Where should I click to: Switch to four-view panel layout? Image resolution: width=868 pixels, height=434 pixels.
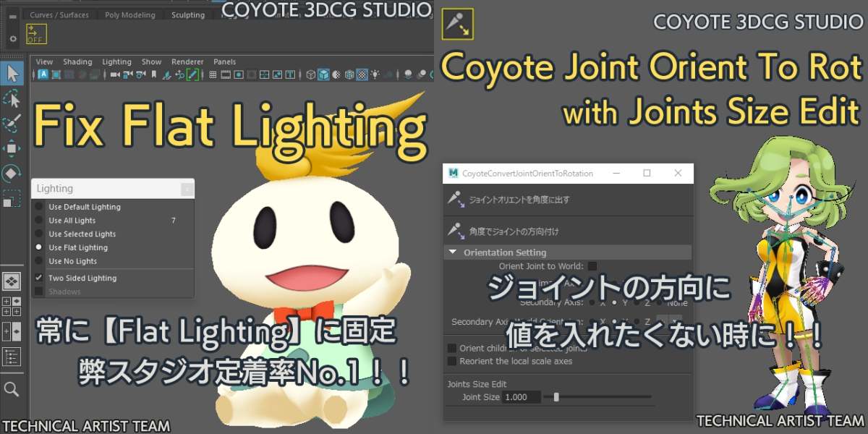pyautogui.click(x=12, y=307)
